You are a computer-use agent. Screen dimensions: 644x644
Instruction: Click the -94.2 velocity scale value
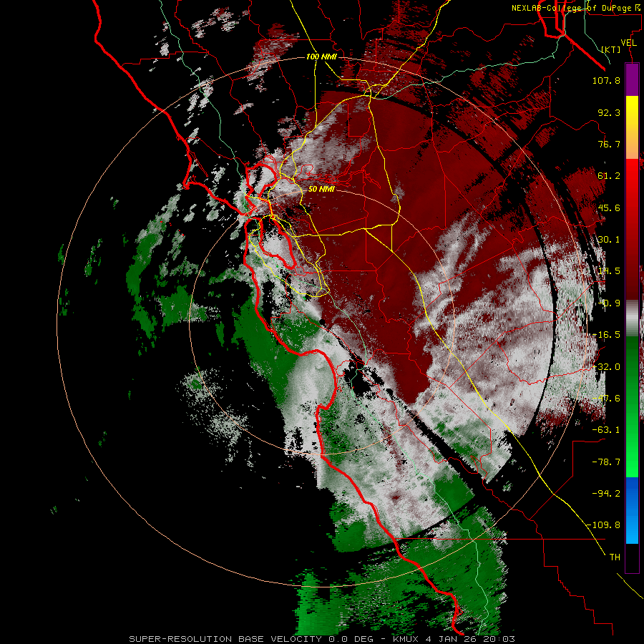tap(606, 494)
